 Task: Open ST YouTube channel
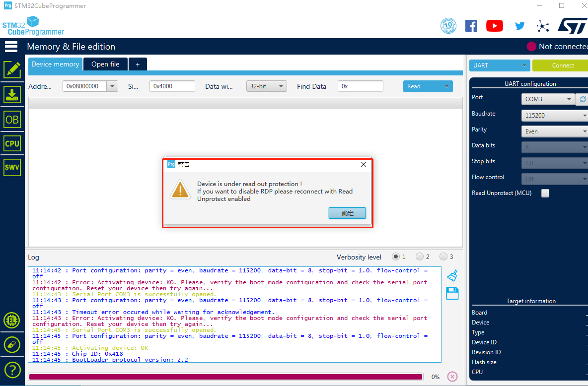[495, 26]
